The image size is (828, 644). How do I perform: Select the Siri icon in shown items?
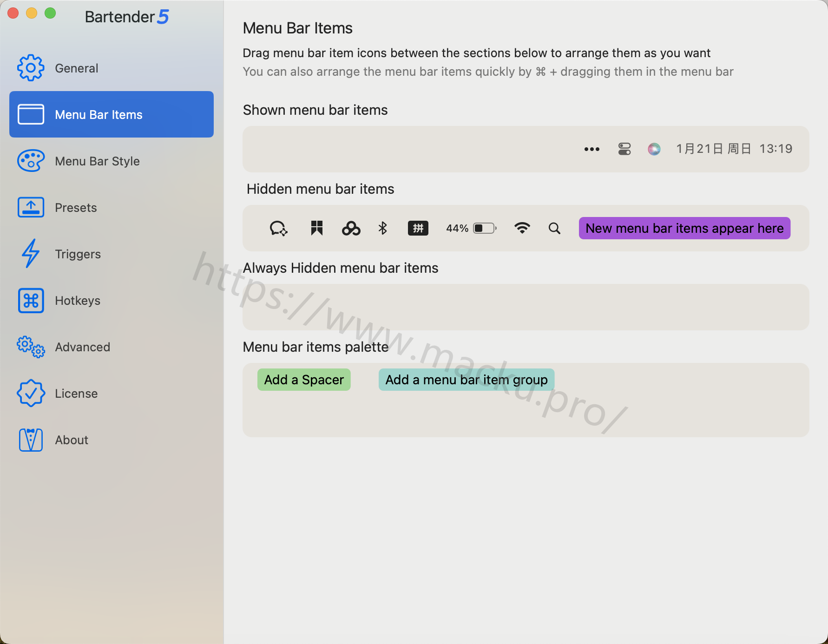[x=654, y=149]
